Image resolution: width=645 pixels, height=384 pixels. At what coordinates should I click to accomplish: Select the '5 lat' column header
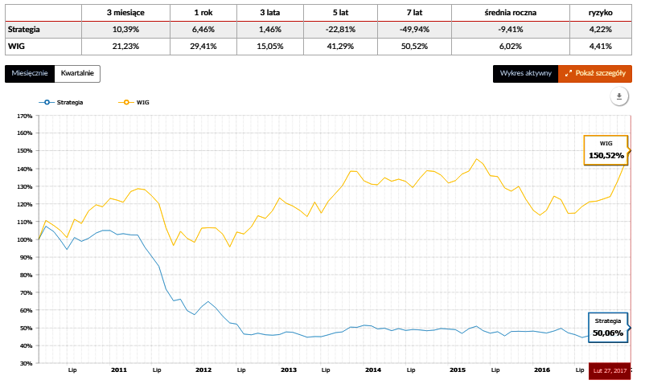pyautogui.click(x=340, y=13)
